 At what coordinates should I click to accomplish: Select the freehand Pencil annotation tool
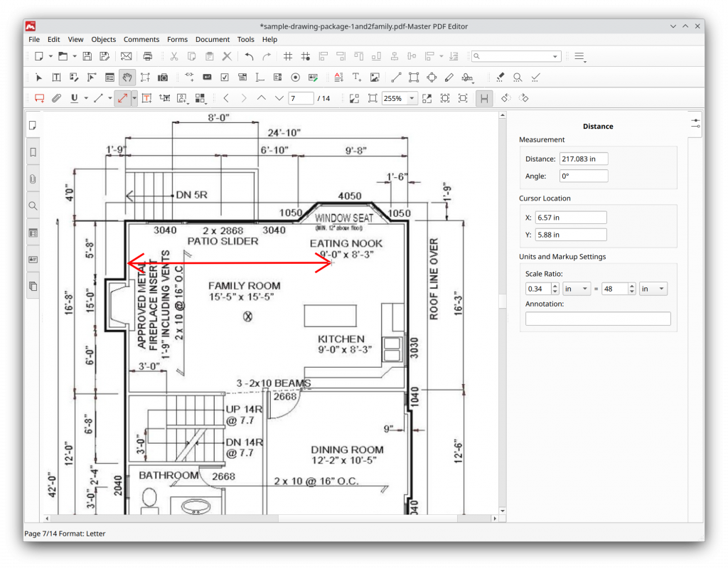pyautogui.click(x=449, y=77)
